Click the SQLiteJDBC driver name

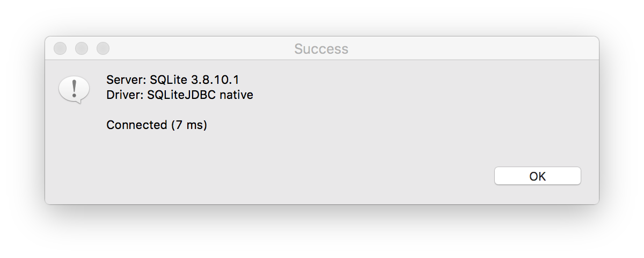pos(181,95)
